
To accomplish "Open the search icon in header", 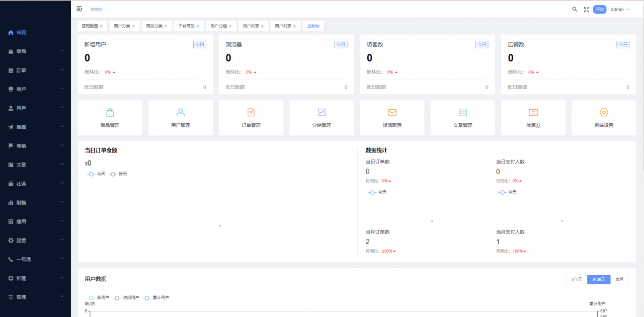I will 575,9.
